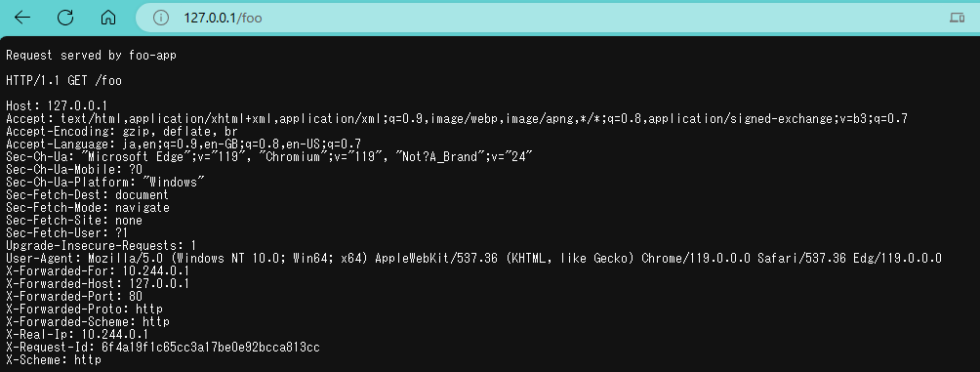Viewport: 980px width, 372px height.
Task: Click the Accept-Language header line
Action: click(184, 144)
